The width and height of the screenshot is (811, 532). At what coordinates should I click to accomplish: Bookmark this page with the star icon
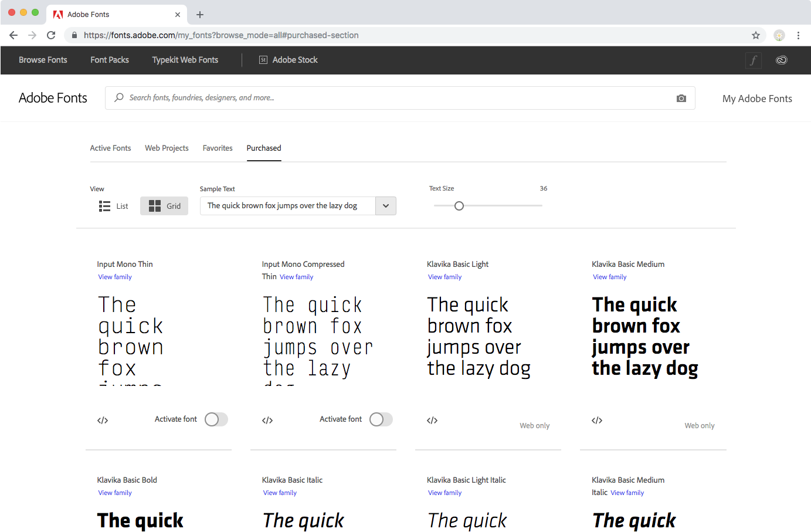pyautogui.click(x=756, y=35)
